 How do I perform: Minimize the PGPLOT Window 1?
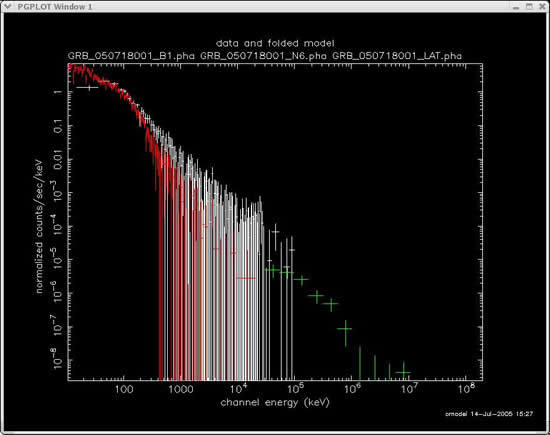(x=516, y=7)
